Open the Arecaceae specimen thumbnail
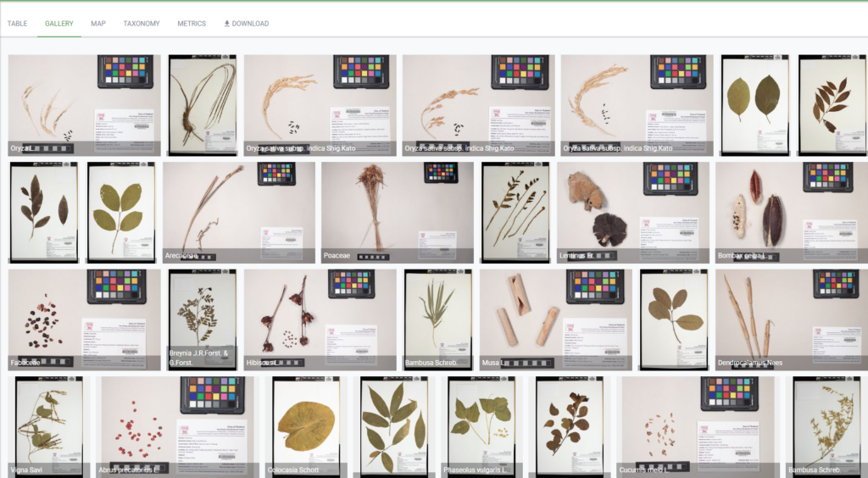 (238, 212)
